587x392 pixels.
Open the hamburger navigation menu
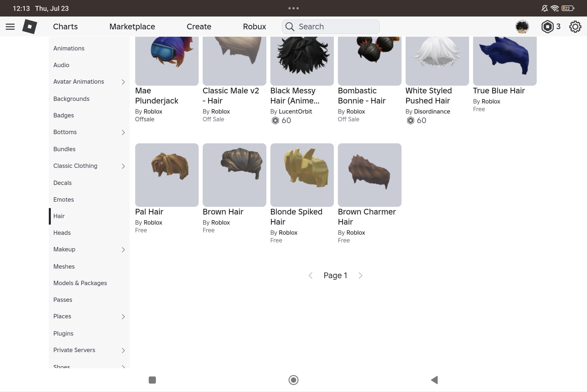[x=10, y=27]
